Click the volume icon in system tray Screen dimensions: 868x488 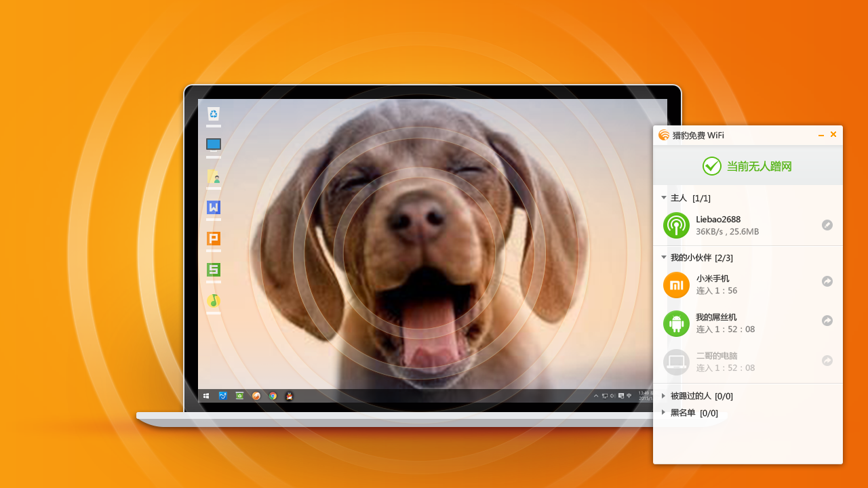click(x=613, y=396)
